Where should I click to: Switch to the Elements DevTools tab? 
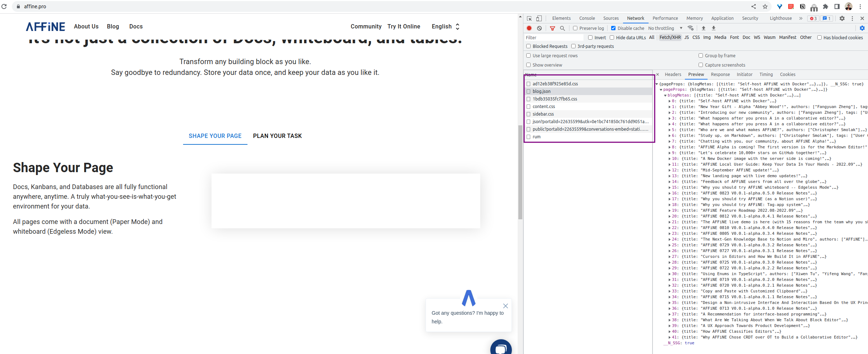click(561, 18)
